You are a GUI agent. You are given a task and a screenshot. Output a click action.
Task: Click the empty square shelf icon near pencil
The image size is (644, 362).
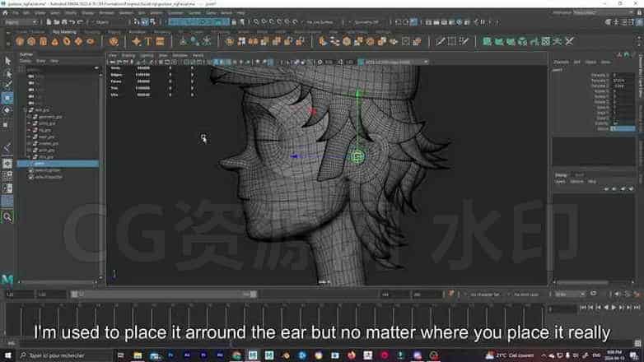click(452, 41)
